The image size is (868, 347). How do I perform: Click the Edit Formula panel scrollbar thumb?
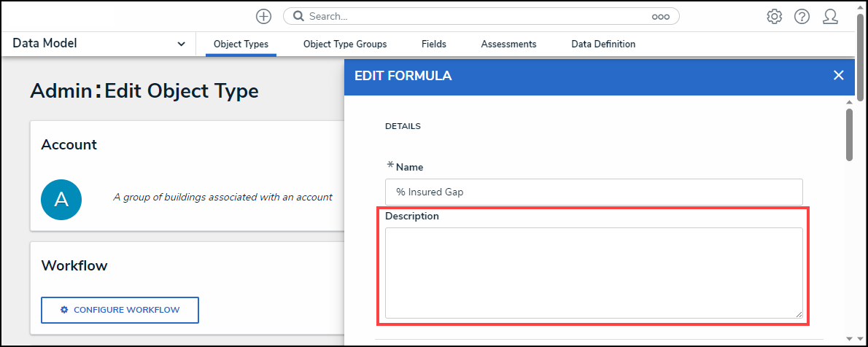849,135
